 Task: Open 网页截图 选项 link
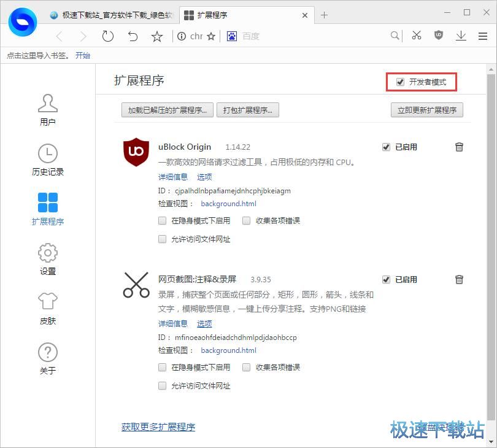pos(204,323)
